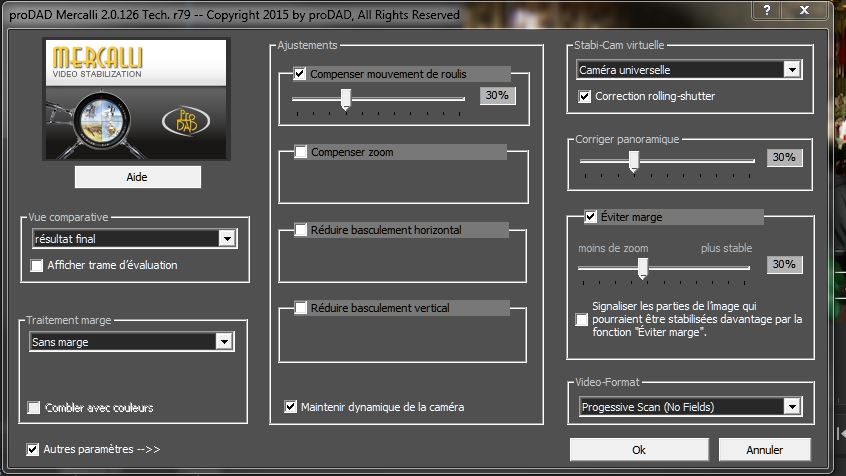Uncheck the Éviter marge checkbox

tap(591, 217)
